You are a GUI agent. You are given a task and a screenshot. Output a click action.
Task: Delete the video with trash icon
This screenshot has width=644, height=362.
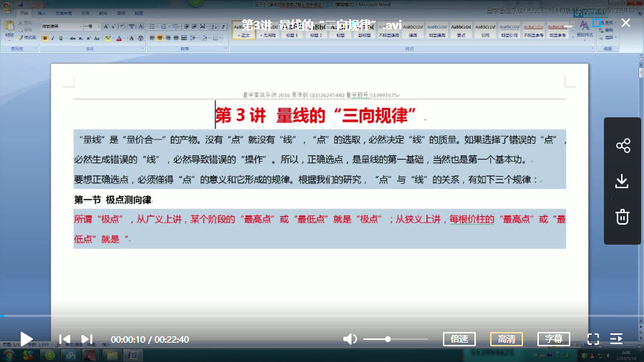(623, 217)
